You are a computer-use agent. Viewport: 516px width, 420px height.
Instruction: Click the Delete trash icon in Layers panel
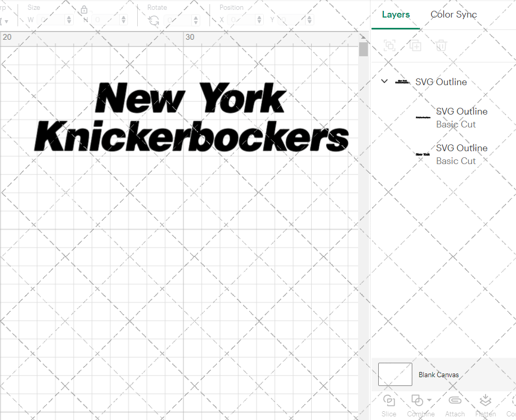point(440,45)
